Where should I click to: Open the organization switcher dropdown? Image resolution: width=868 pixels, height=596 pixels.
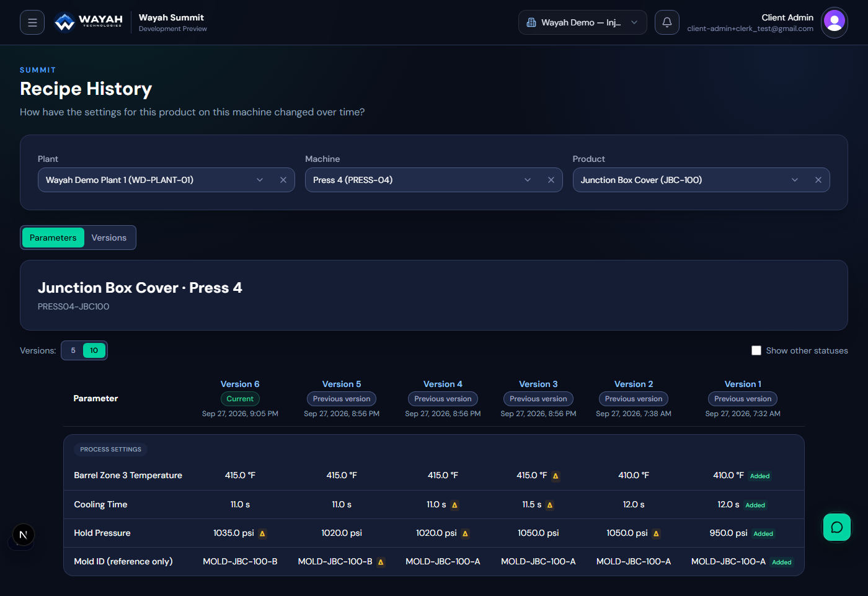coord(583,22)
